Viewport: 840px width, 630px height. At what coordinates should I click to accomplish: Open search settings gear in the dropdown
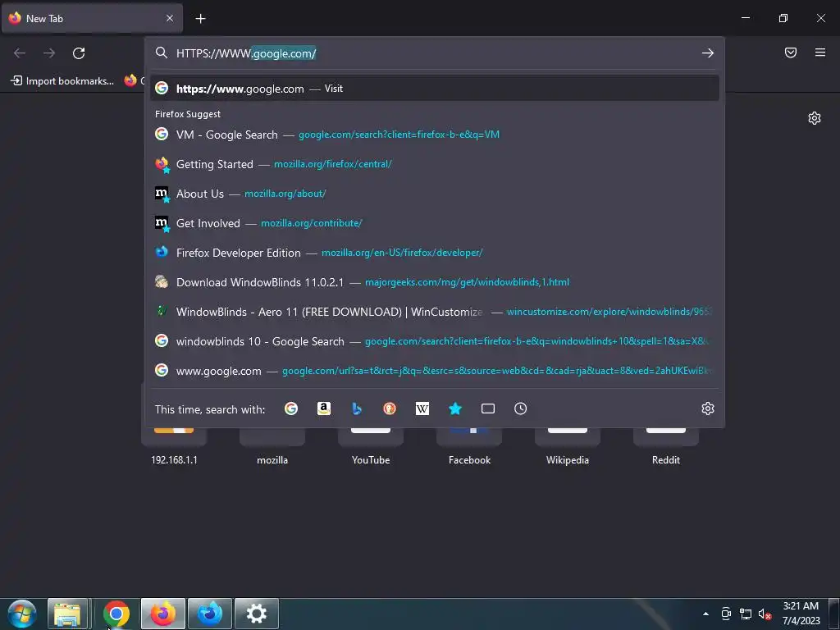(708, 409)
